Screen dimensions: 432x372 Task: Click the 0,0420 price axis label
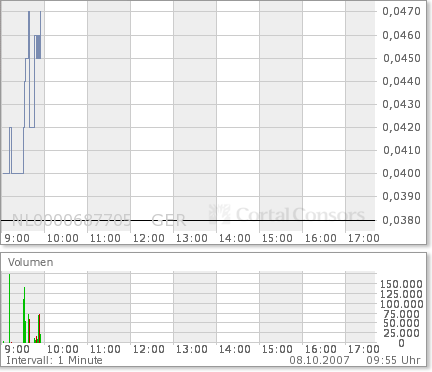[402, 127]
